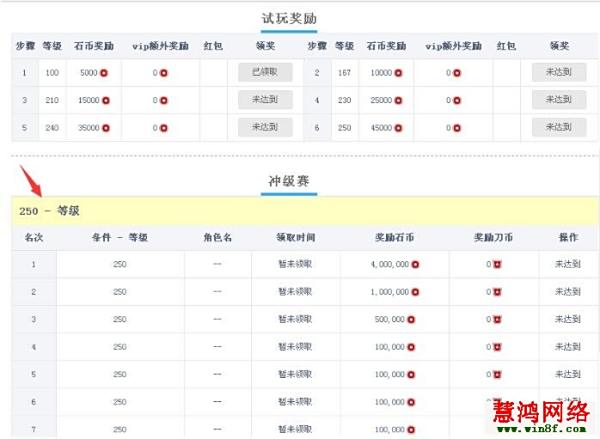600x439 pixels.
Task: Click coin icon next to 5000 reward
Action: [104, 73]
